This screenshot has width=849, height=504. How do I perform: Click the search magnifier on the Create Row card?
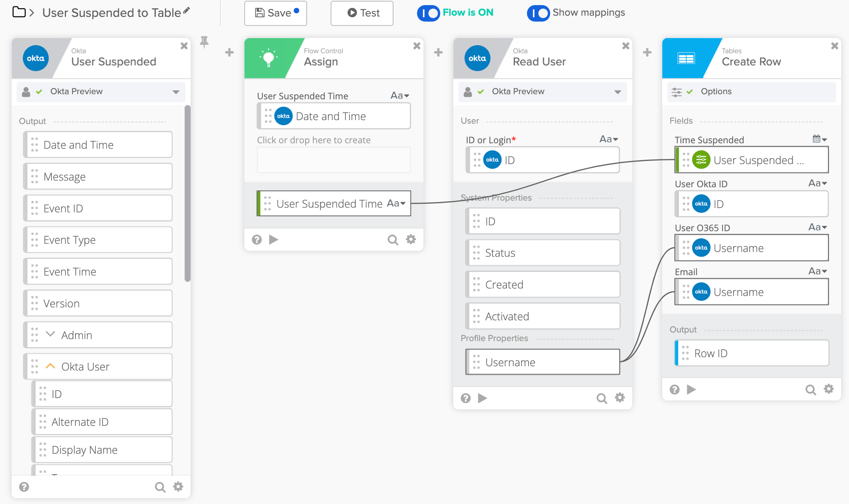coord(810,389)
